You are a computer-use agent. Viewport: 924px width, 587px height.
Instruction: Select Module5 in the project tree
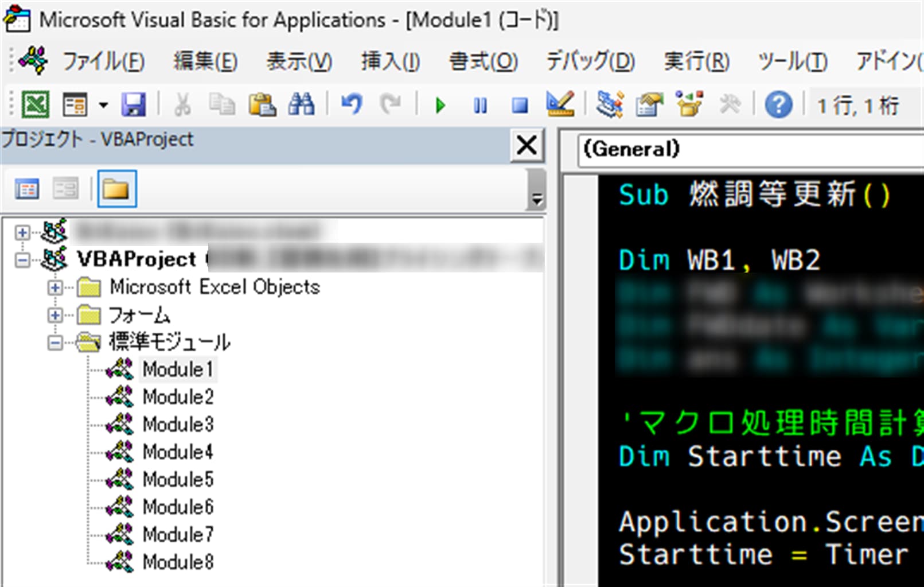pyautogui.click(x=178, y=479)
